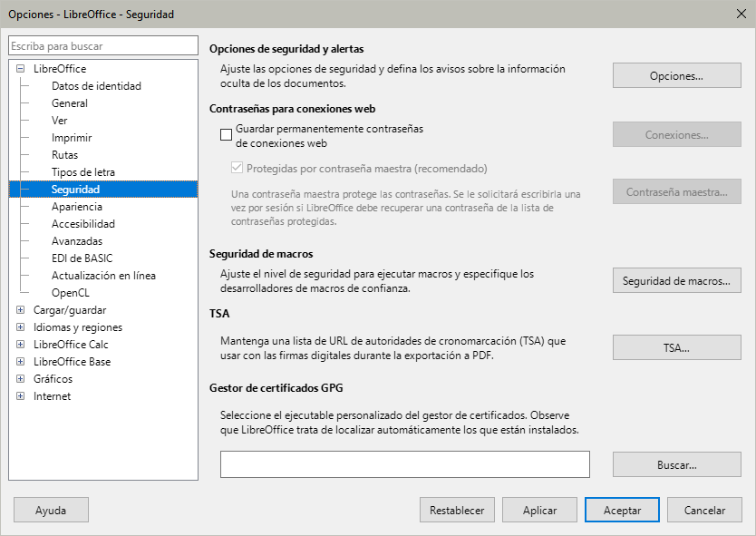Click the Opciones... security button
The width and height of the screenshot is (756, 536).
tap(676, 76)
